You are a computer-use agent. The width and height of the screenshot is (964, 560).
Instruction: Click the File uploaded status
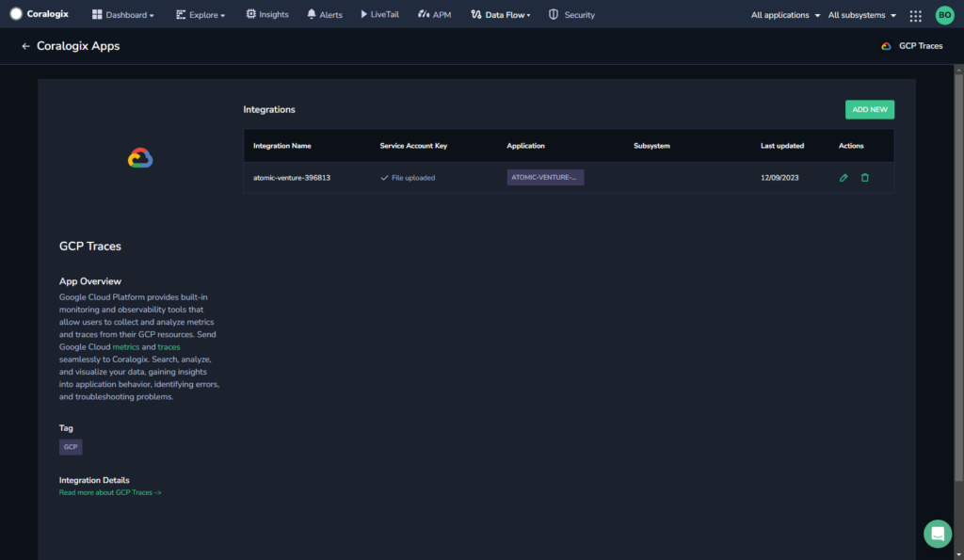[x=408, y=178]
